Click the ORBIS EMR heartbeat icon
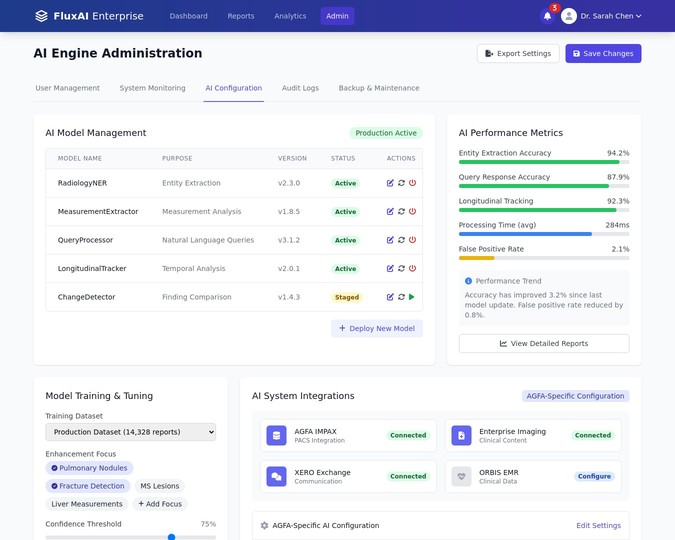Viewport: 675px width, 540px height. coord(461,476)
